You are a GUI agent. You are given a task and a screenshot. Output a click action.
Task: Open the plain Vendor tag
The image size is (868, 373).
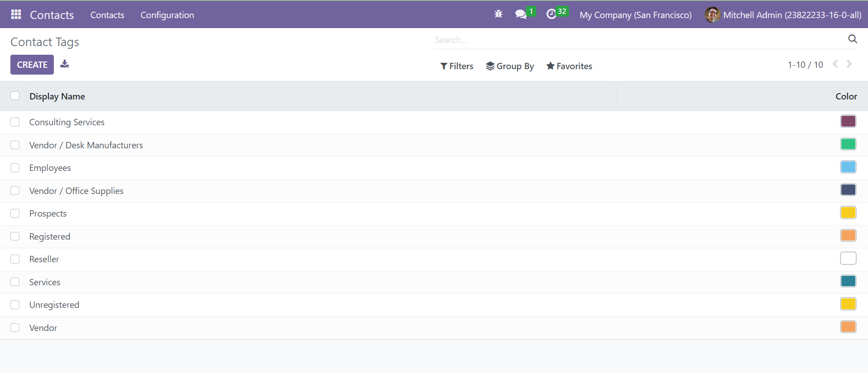43,328
